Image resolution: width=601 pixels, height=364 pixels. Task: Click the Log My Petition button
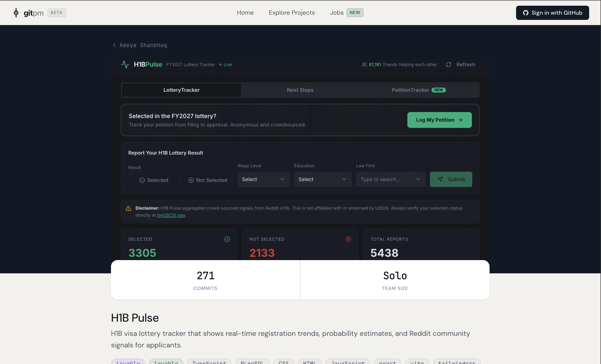(439, 120)
